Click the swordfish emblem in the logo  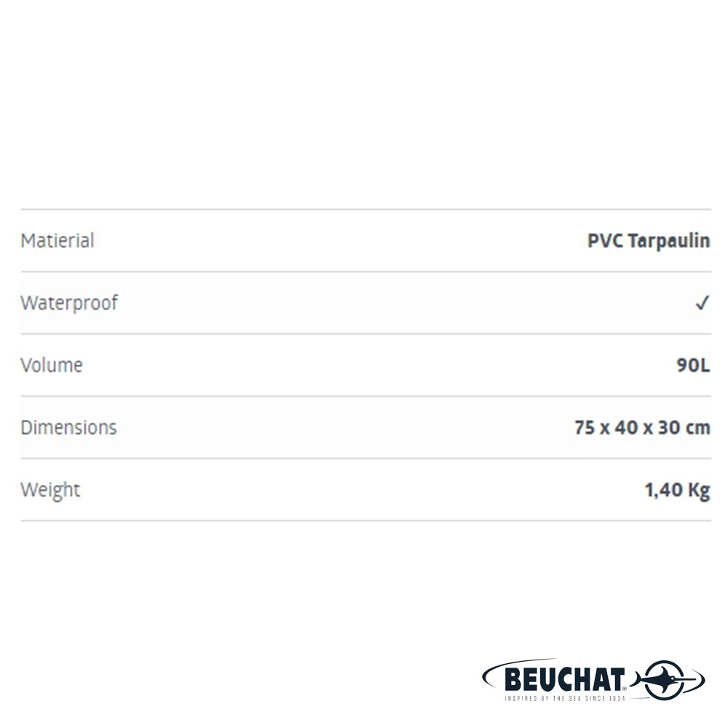click(x=663, y=680)
